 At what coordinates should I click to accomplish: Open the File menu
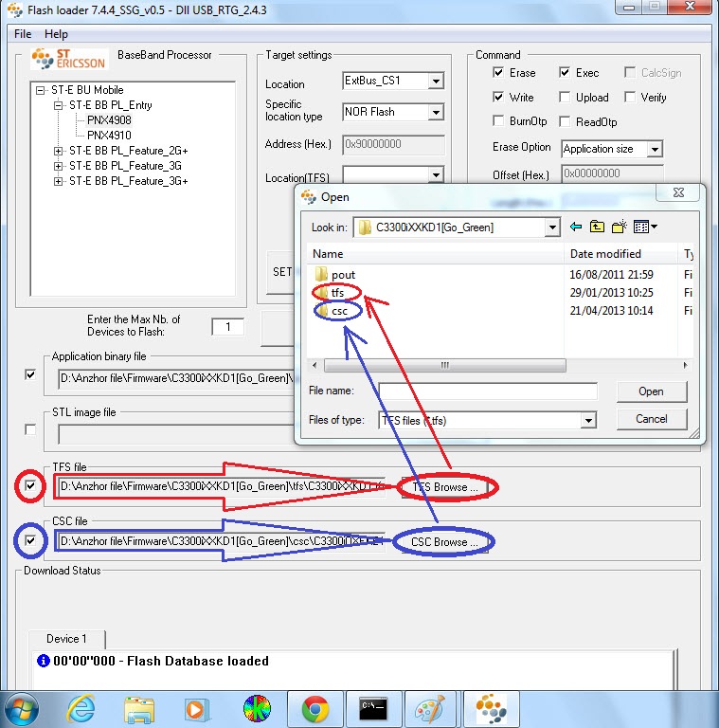23,34
